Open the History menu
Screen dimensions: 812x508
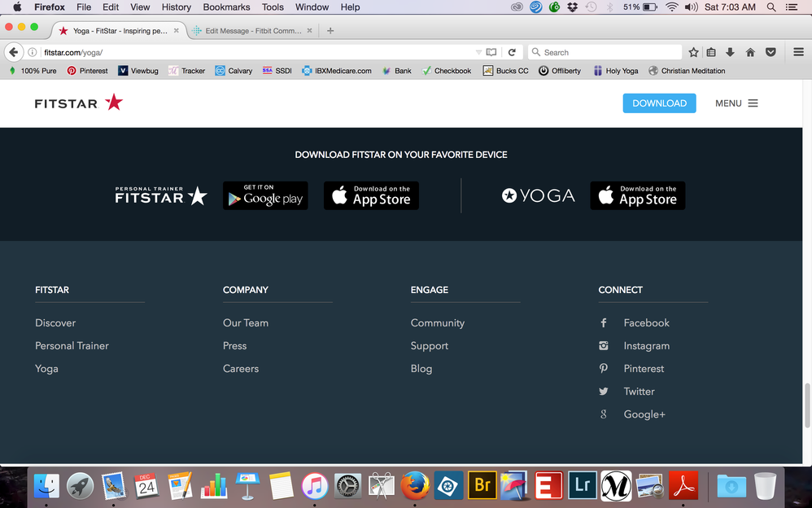point(176,7)
